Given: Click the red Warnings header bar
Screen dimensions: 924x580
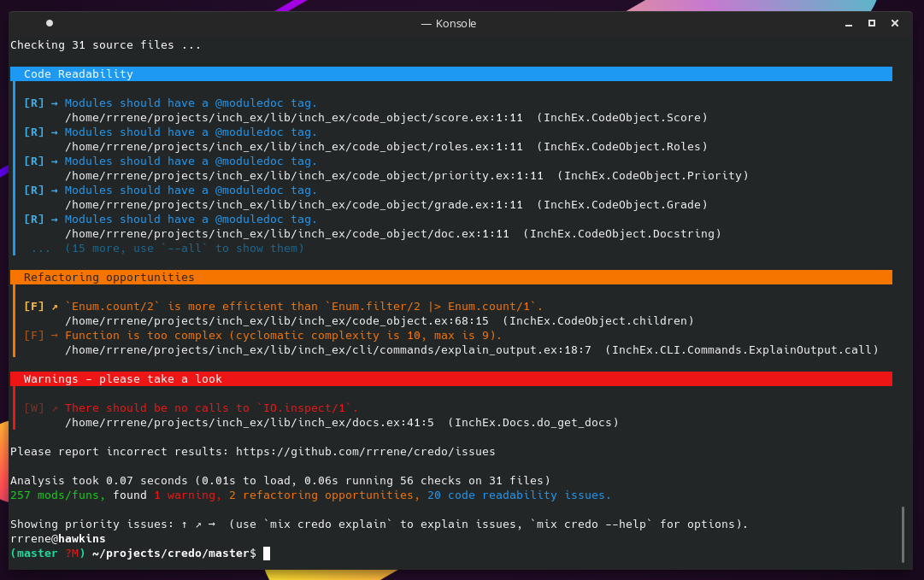Looking at the screenshot, I should click(453, 379).
